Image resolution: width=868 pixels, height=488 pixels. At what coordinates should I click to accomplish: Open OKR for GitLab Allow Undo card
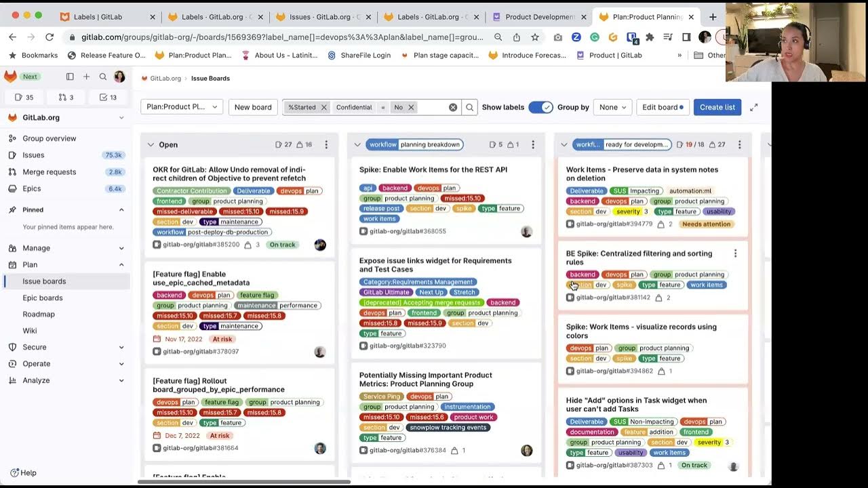pyautogui.click(x=229, y=174)
